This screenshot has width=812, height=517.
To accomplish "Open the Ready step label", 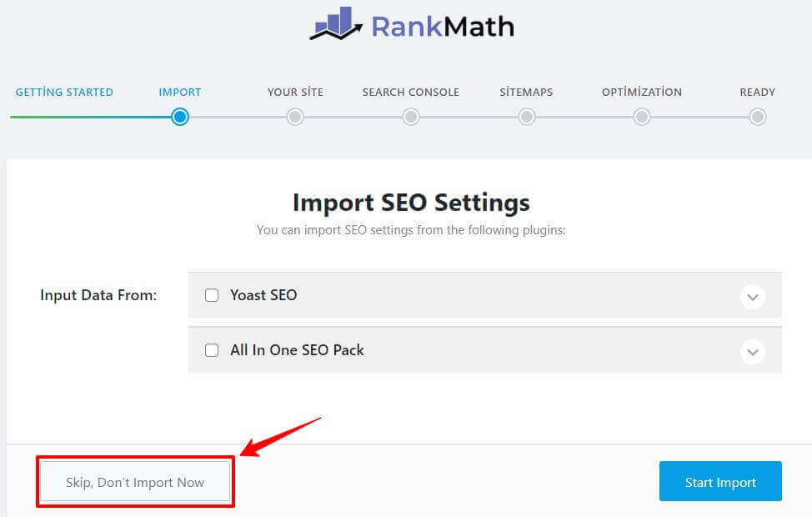I will click(x=757, y=93).
